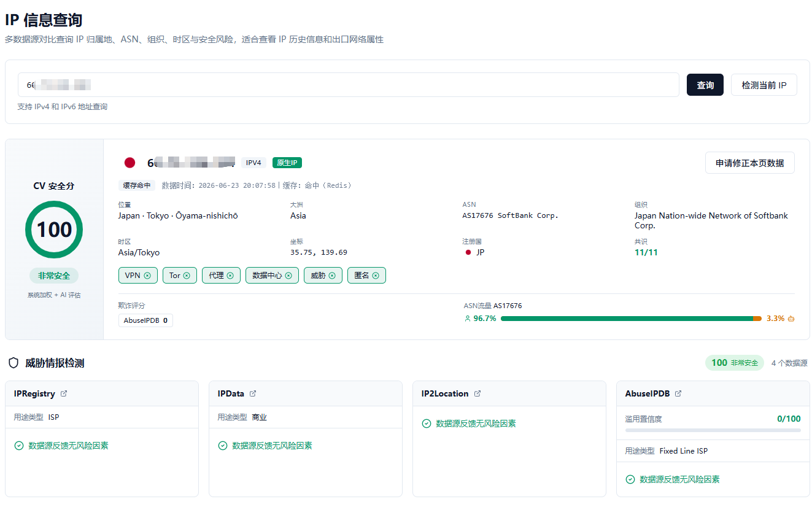Click 申请修正本页数据 button
Image resolution: width=812 pixels, height=507 pixels.
pyautogui.click(x=750, y=163)
